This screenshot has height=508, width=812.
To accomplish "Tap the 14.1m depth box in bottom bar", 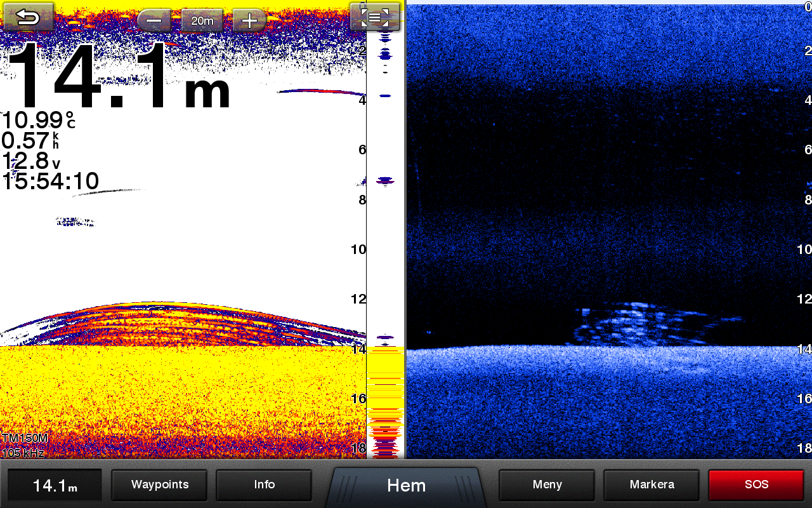I will pos(55,486).
